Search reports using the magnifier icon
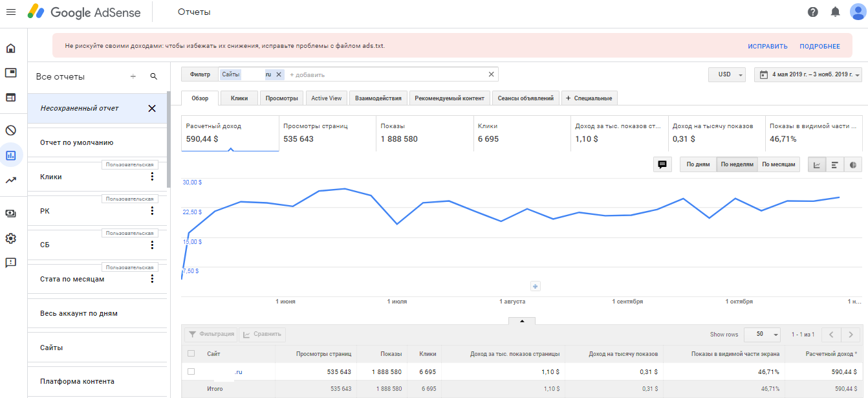The height and width of the screenshot is (398, 868). click(154, 76)
